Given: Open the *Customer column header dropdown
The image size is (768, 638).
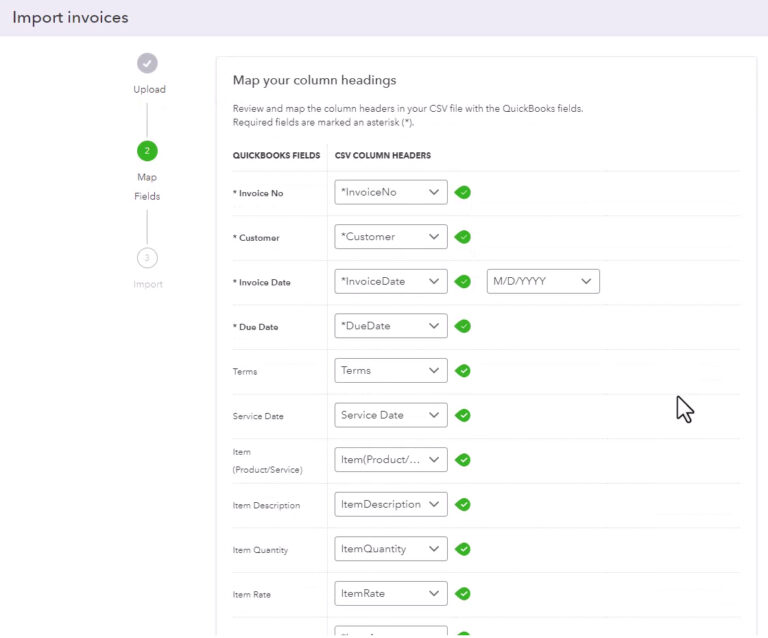Looking at the screenshot, I should pos(390,236).
